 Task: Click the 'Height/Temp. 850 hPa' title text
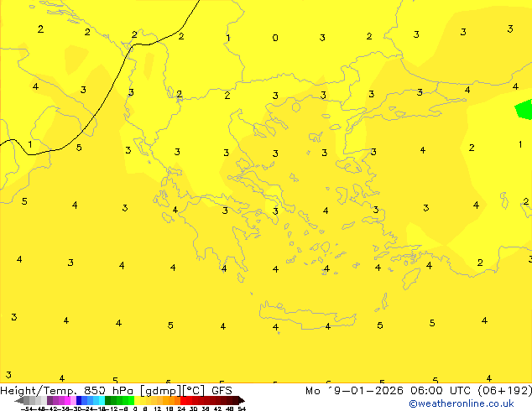point(67,391)
